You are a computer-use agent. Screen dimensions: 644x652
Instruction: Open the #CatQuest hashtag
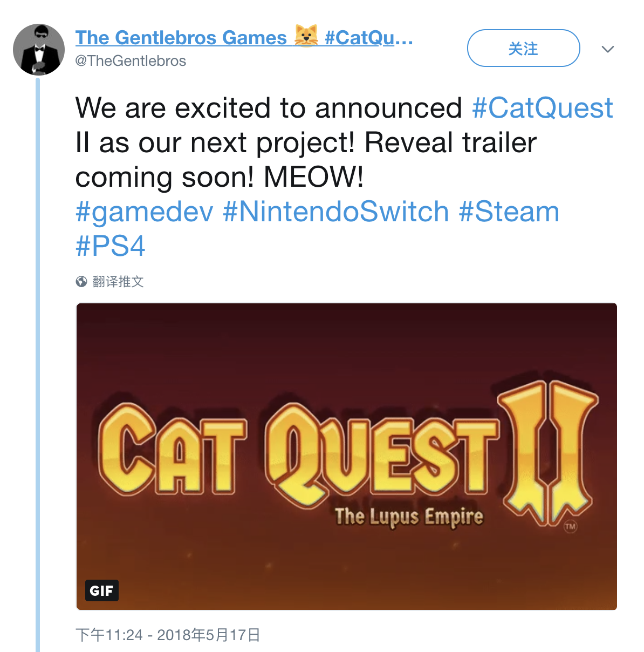pos(542,107)
